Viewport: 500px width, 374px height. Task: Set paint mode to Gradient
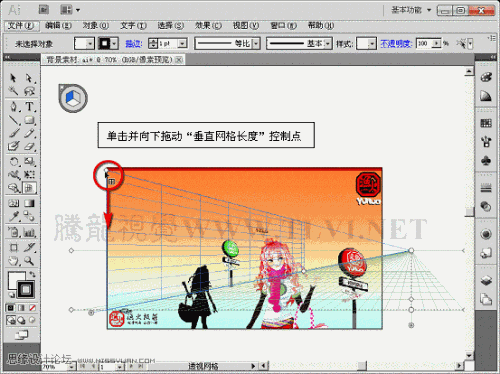21,308
